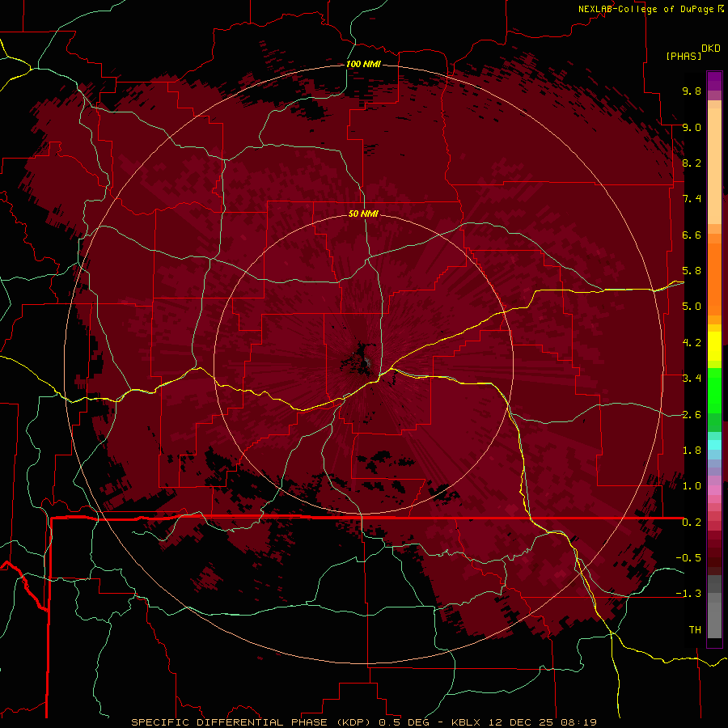
Task: Click the 4.2 scale value label
Action: coord(692,343)
